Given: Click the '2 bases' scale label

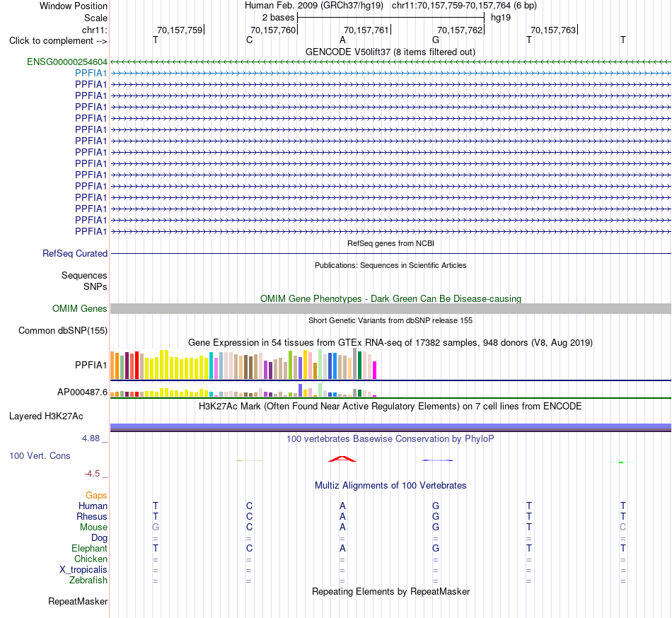Looking at the screenshot, I should pos(279,18).
